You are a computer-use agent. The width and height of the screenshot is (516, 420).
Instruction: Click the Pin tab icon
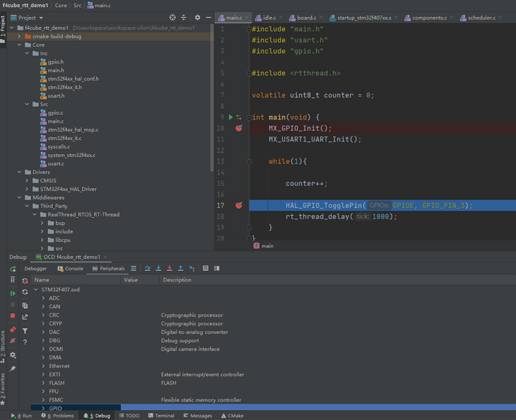click(13, 368)
